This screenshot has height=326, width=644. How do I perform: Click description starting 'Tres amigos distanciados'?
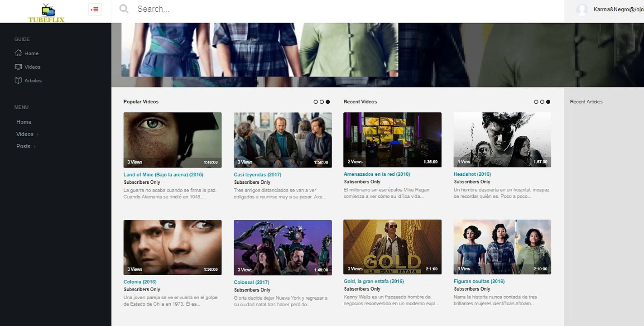280,194
